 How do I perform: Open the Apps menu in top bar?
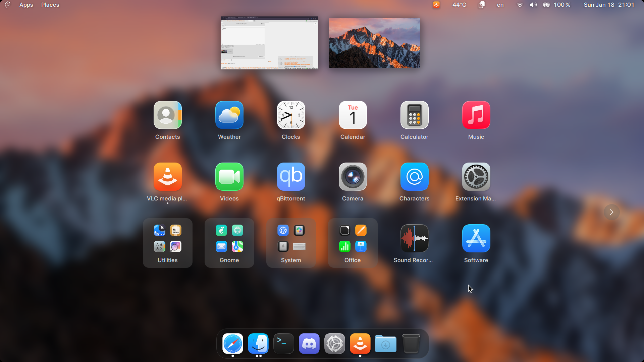tap(26, 5)
